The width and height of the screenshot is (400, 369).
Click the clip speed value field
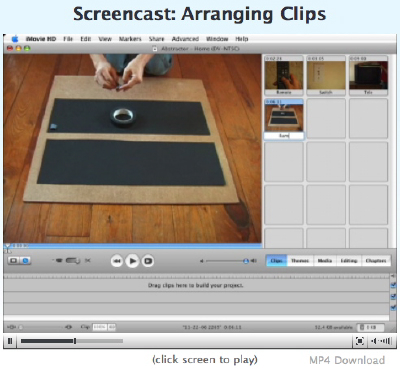100,327
